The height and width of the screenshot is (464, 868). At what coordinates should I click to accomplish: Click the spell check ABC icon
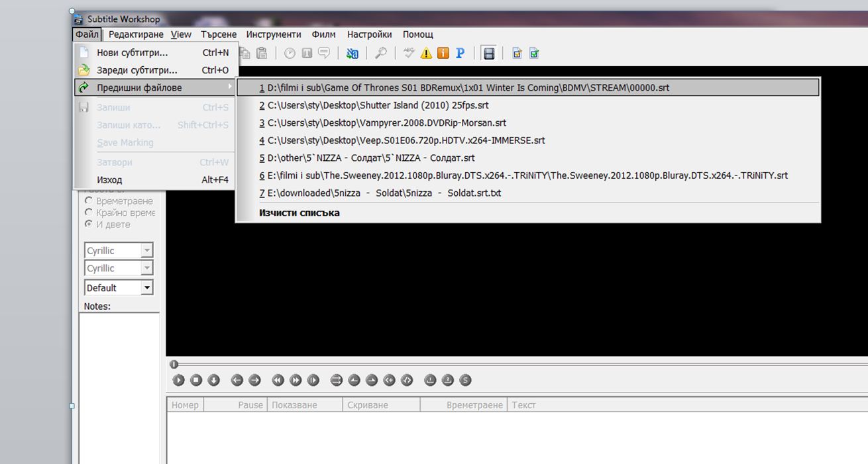409,54
